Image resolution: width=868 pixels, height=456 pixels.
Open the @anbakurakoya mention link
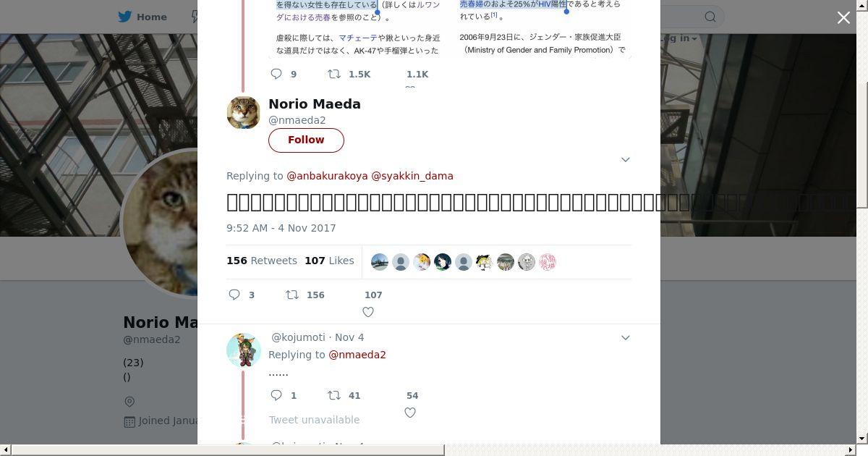point(327,176)
